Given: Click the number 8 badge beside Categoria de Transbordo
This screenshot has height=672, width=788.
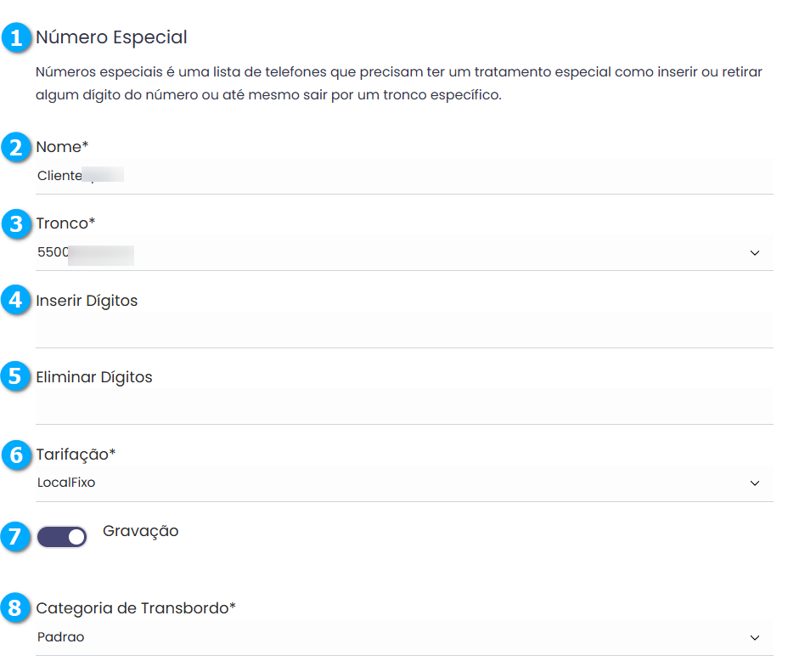Looking at the screenshot, I should pos(15,608).
